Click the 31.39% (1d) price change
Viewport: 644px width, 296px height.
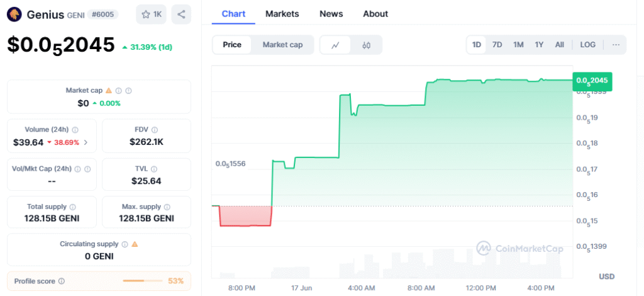pos(147,47)
